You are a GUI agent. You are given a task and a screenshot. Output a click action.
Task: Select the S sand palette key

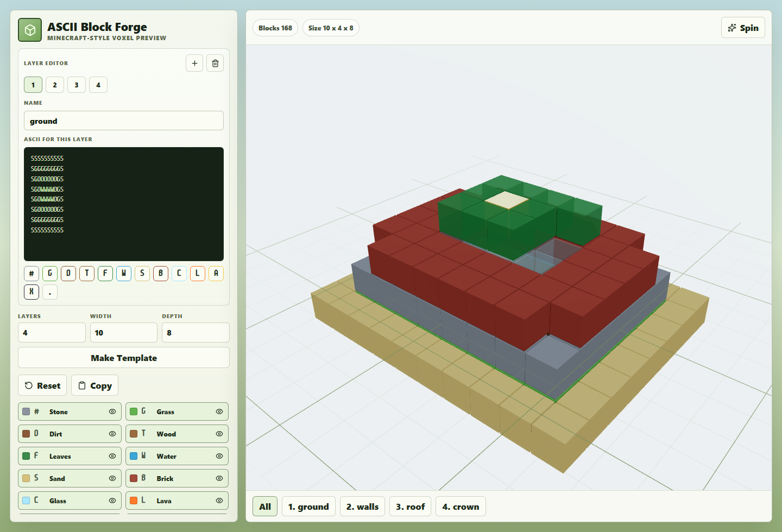[x=142, y=274]
